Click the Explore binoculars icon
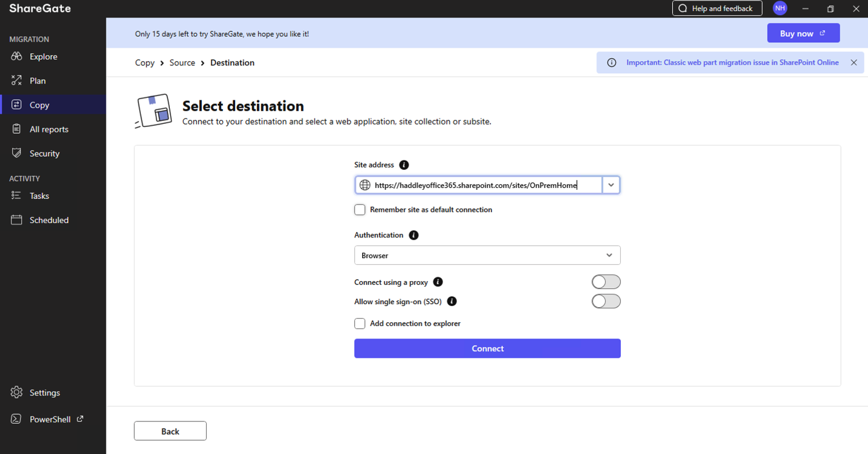 [16, 56]
